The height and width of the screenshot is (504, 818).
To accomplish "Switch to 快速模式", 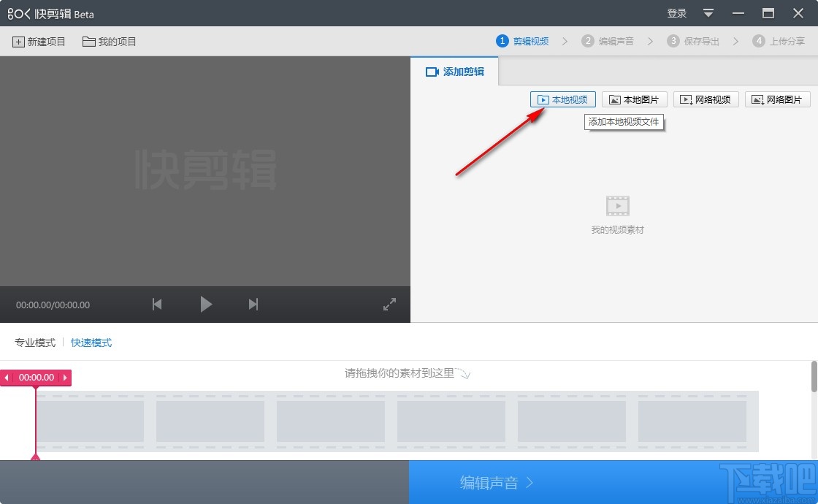I will point(91,343).
